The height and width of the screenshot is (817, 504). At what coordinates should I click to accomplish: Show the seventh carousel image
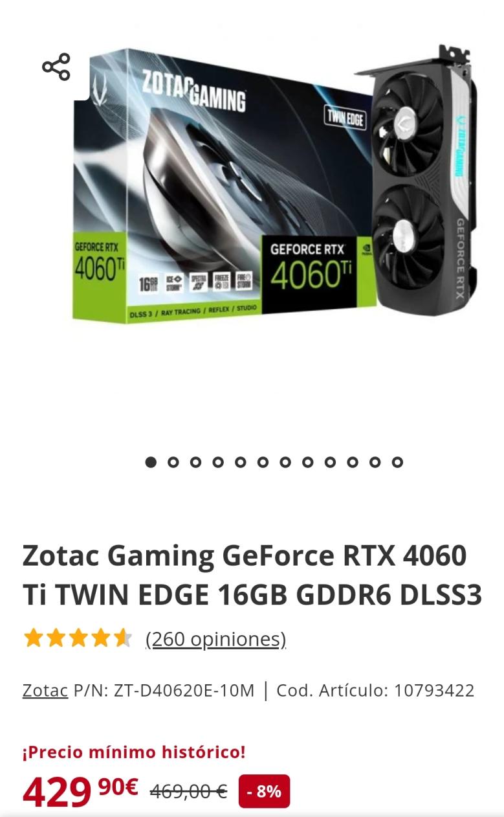[x=285, y=462]
